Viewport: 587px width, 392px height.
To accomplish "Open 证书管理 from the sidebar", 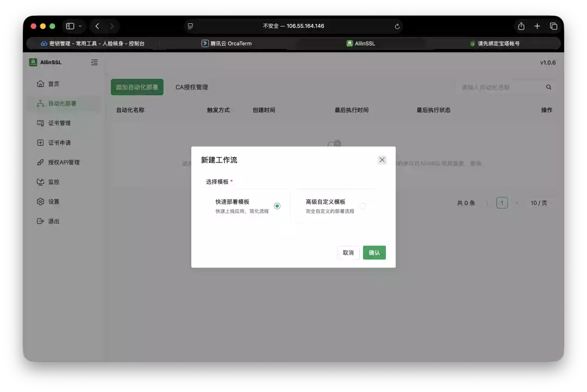I will [x=40, y=123].
